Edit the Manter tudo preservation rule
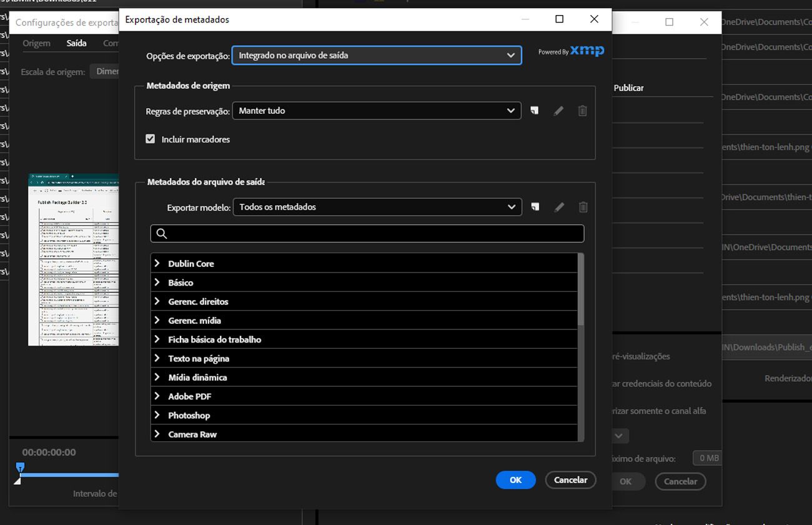This screenshot has width=812, height=525. tap(558, 111)
